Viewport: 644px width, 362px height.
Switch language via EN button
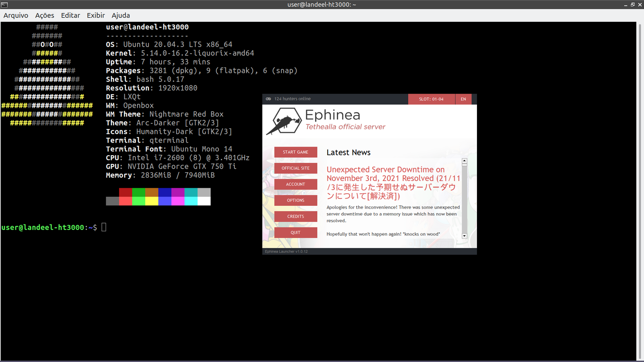pyautogui.click(x=463, y=99)
